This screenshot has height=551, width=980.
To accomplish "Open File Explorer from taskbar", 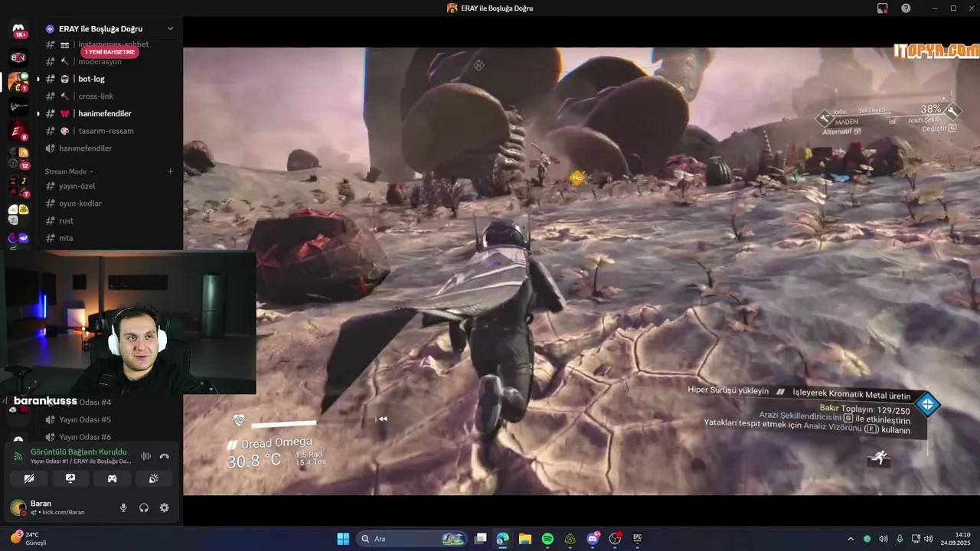I will [x=525, y=539].
